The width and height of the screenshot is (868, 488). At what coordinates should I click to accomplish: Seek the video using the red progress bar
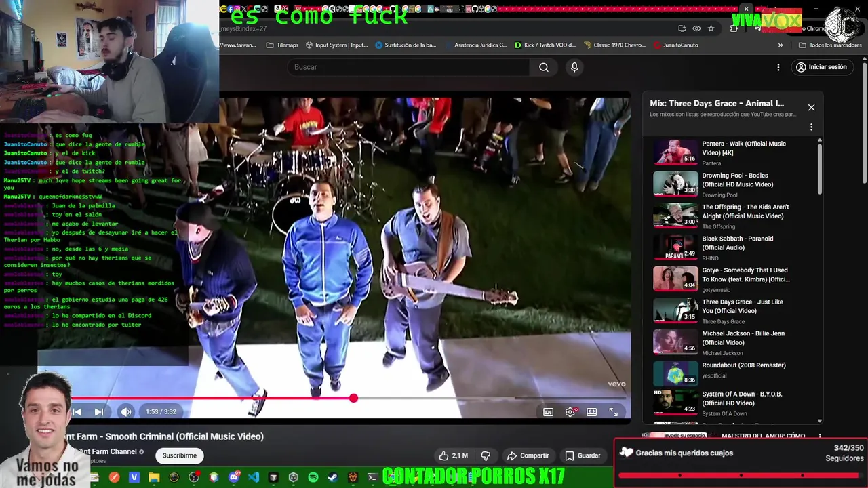click(347, 398)
